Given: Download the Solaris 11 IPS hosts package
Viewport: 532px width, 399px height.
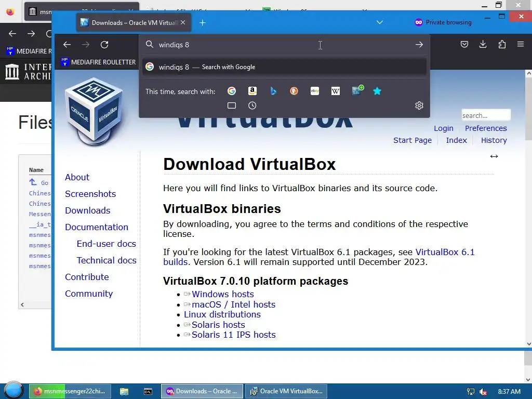Looking at the screenshot, I should 233,335.
